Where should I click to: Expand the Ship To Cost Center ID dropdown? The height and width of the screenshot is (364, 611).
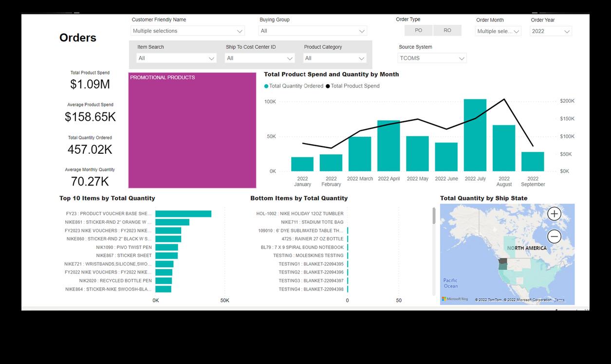click(260, 58)
